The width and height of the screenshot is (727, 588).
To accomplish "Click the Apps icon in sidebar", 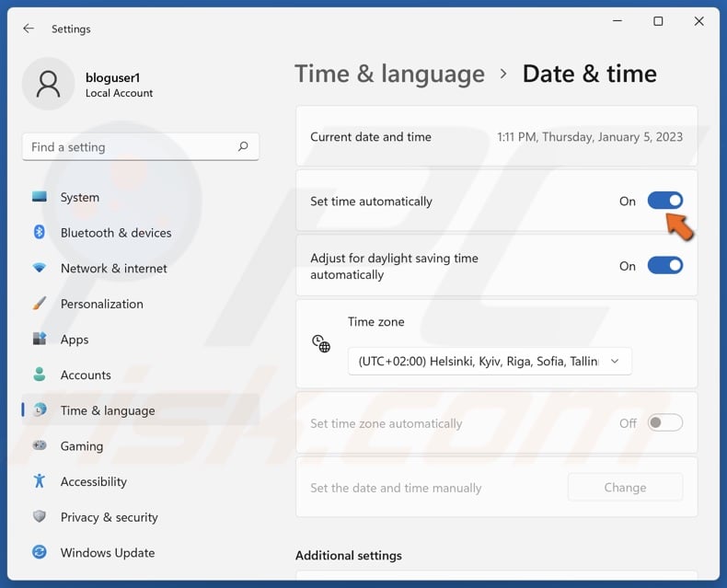I will [40, 339].
